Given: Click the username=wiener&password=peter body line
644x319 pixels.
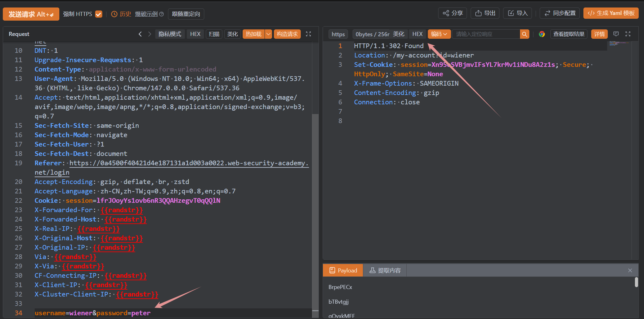Looking at the screenshot, I should coord(92,313).
